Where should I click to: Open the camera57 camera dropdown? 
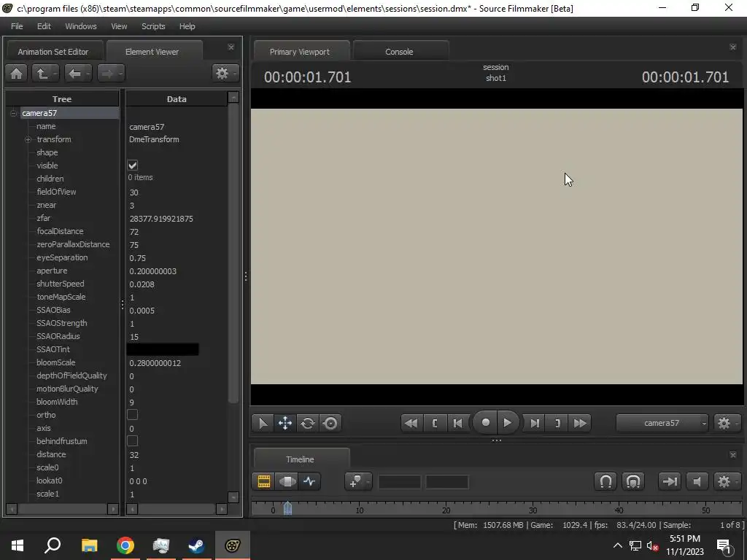pyautogui.click(x=662, y=423)
